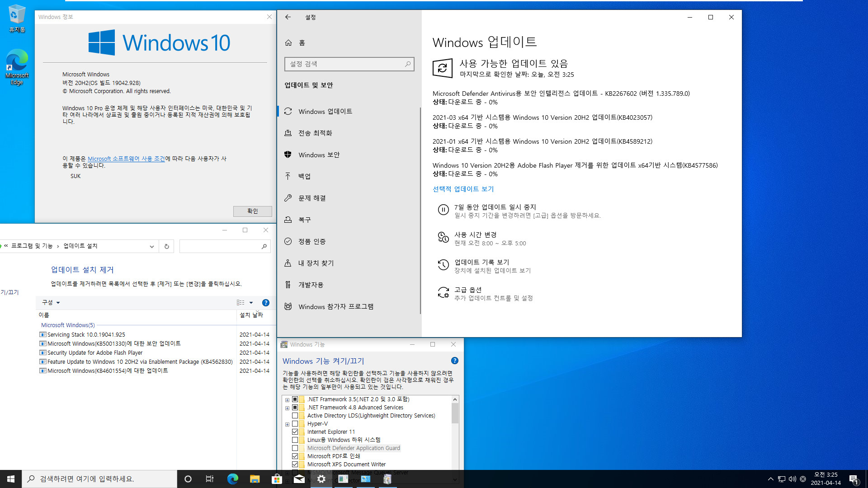The image size is (868, 488).
Task: Select Windows 보안 in Settings sidebar
Action: coord(349,155)
